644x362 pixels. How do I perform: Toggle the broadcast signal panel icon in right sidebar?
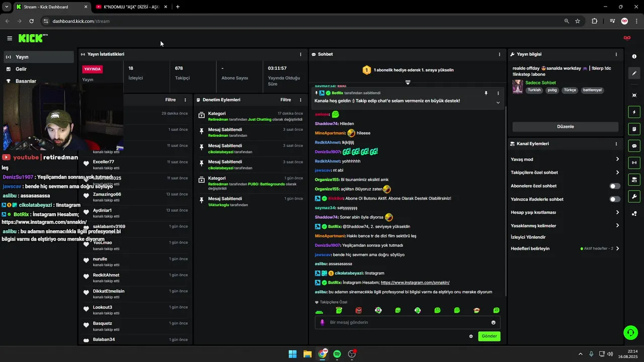634,162
